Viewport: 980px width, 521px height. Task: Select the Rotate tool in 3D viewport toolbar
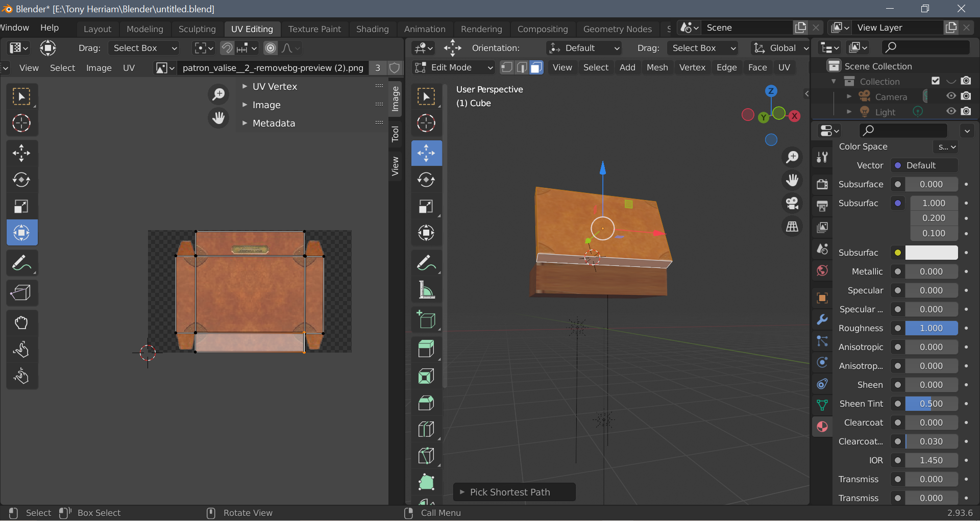pos(426,180)
